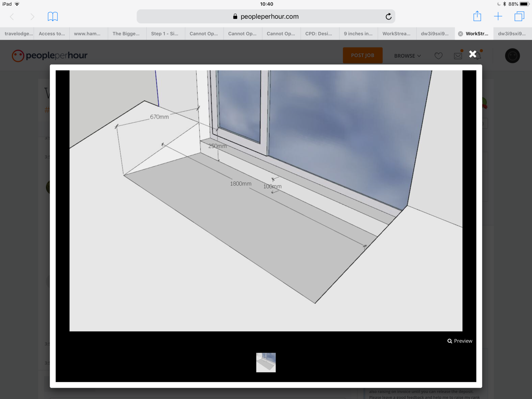
Task: Open the 9 inches in... tab
Action: click(x=358, y=34)
